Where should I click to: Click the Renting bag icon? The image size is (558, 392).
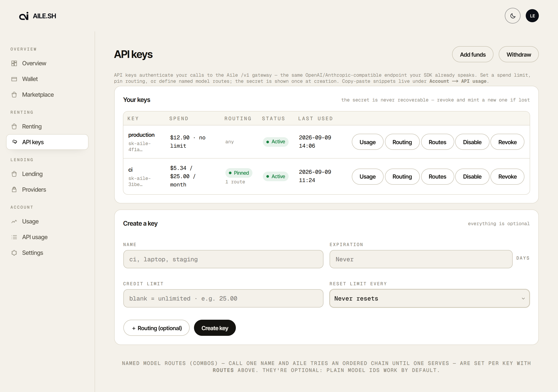tap(14, 127)
